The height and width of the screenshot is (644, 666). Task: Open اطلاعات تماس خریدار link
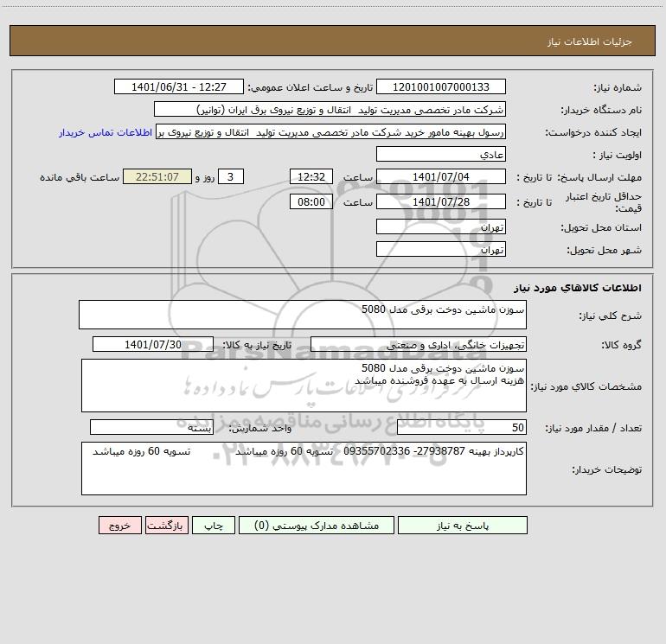pyautogui.click(x=106, y=132)
